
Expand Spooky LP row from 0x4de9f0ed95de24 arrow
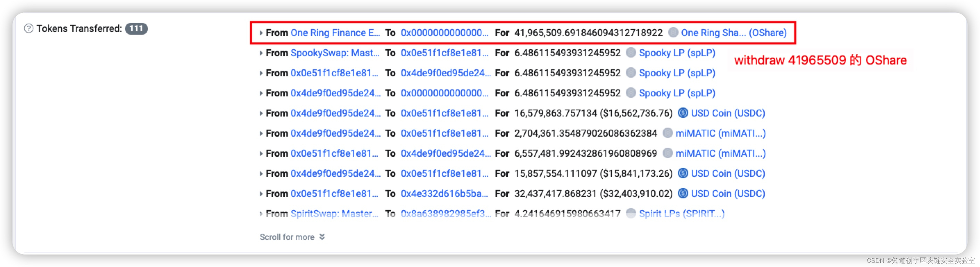pos(261,93)
